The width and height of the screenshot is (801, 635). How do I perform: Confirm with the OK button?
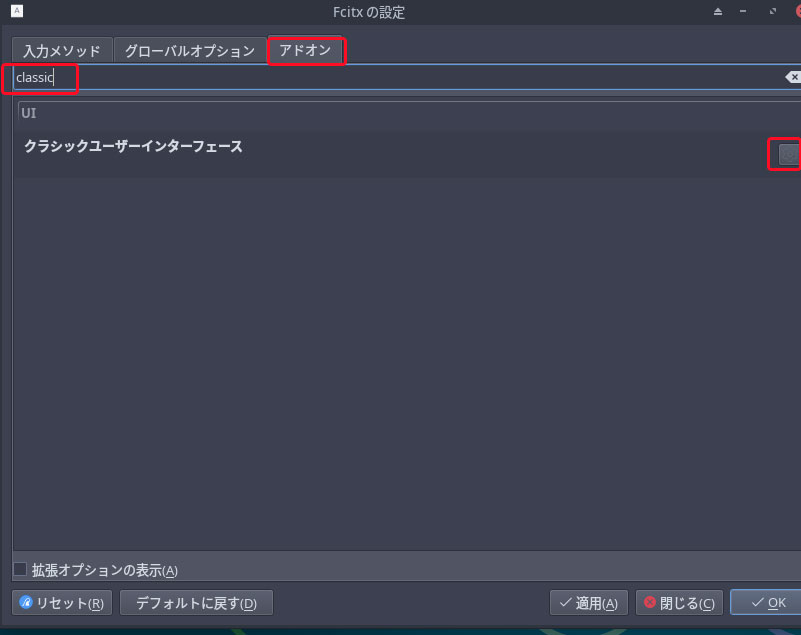767,603
